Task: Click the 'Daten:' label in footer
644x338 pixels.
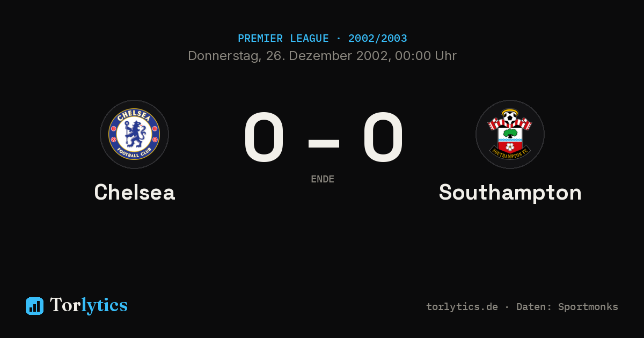Action: pos(534,307)
